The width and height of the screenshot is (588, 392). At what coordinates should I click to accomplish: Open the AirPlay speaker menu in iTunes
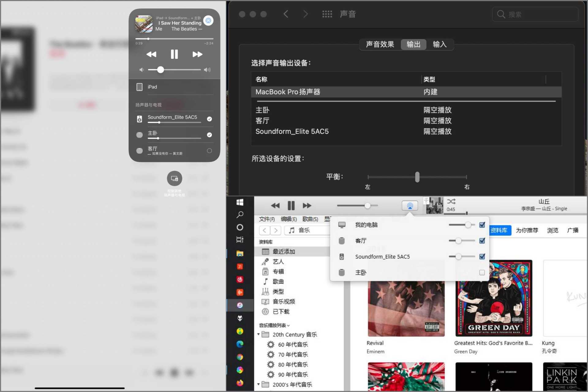coord(410,205)
